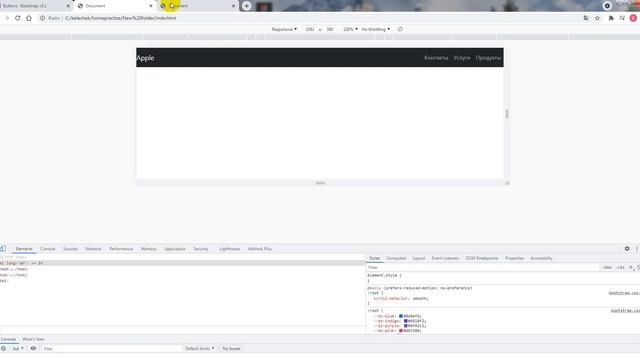Open the Network DevTools tab
Image resolution: width=640 pixels, height=360 pixels.
click(x=93, y=249)
